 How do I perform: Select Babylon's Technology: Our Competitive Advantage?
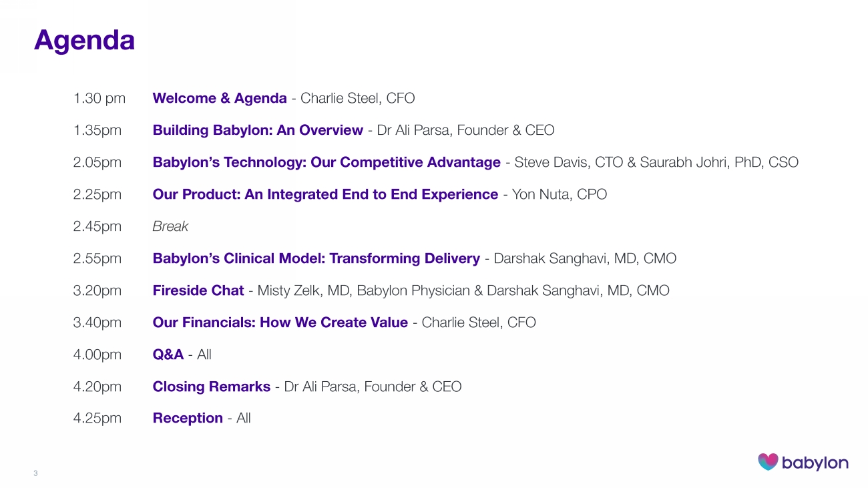coord(327,162)
